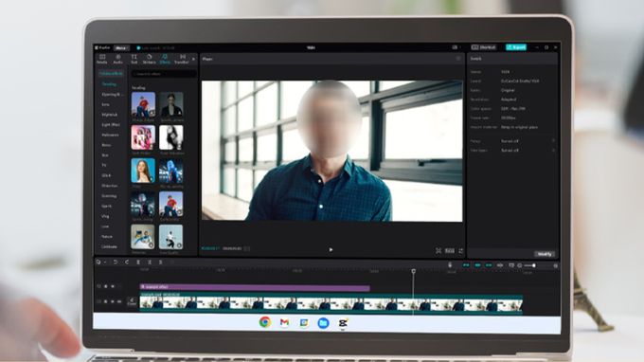The width and height of the screenshot is (644, 362).
Task: Open the layout options icon
Action: 456,47
